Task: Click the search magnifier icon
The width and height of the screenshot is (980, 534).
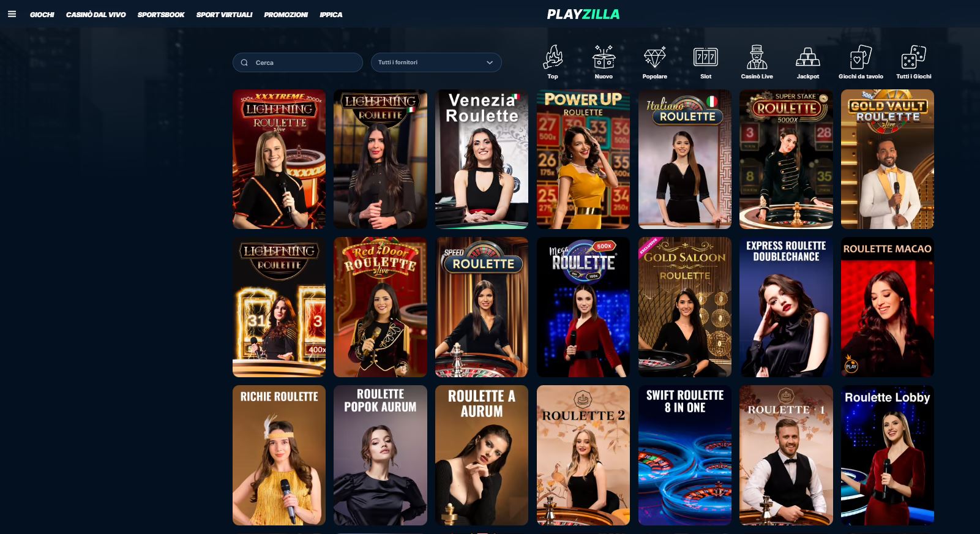Action: tap(244, 62)
